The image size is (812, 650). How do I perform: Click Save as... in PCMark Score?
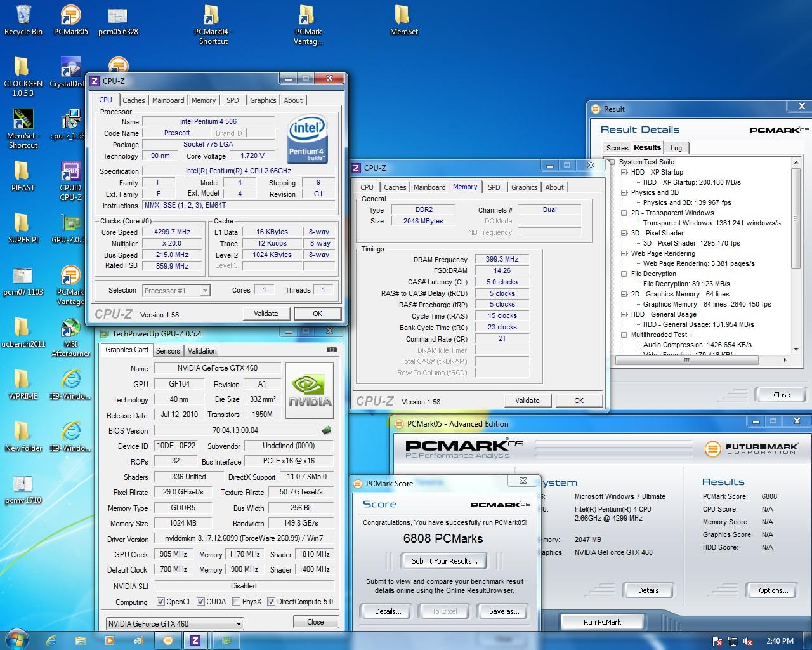(x=504, y=611)
